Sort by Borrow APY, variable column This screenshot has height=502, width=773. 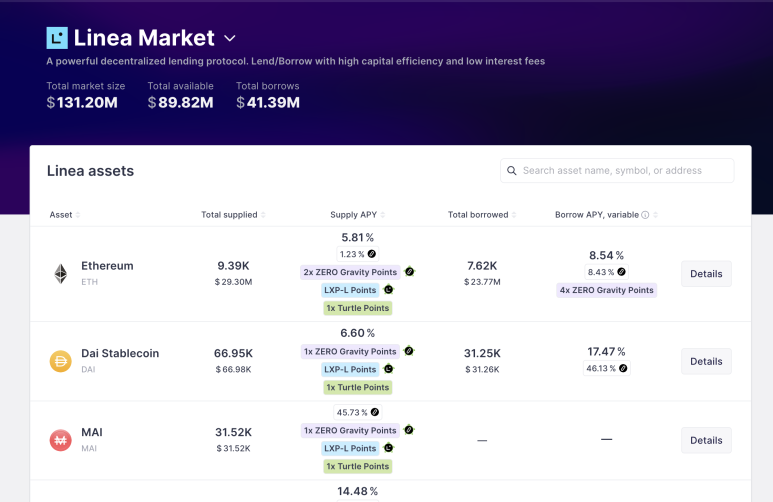(x=606, y=215)
